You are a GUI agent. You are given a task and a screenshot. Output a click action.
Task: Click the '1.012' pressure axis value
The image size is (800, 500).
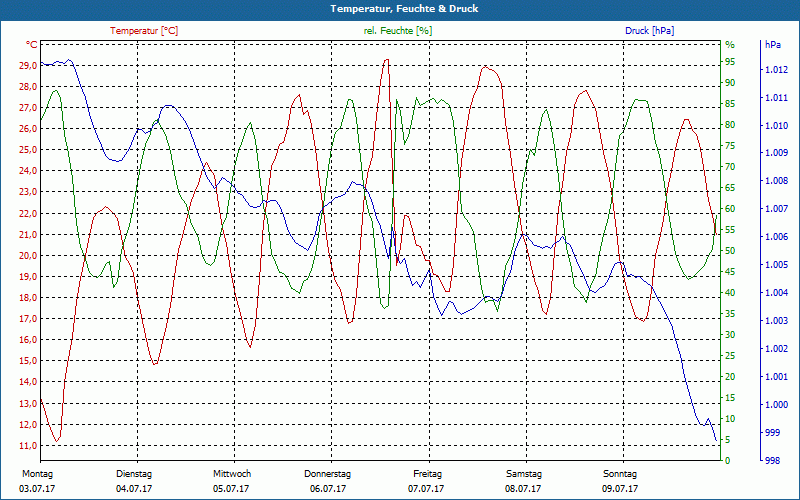pyautogui.click(x=777, y=70)
